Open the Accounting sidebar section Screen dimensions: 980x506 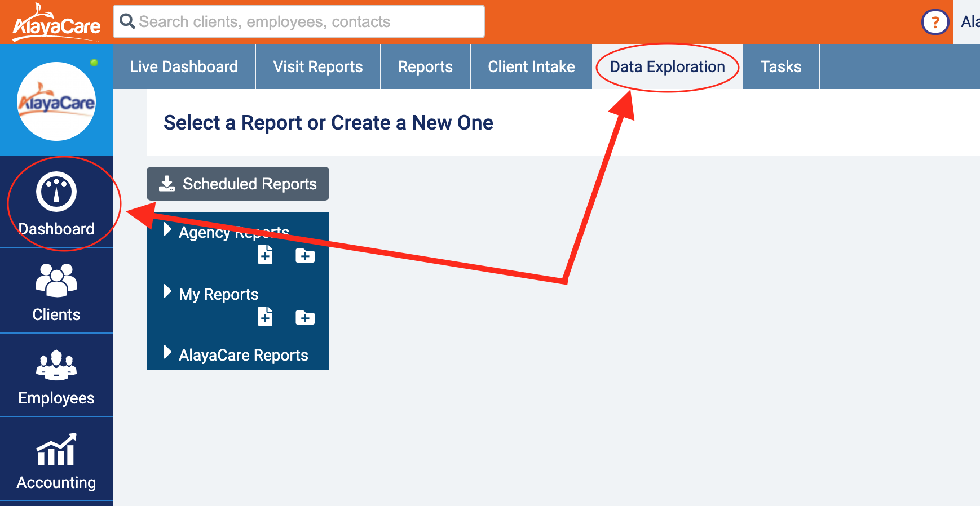[56, 460]
